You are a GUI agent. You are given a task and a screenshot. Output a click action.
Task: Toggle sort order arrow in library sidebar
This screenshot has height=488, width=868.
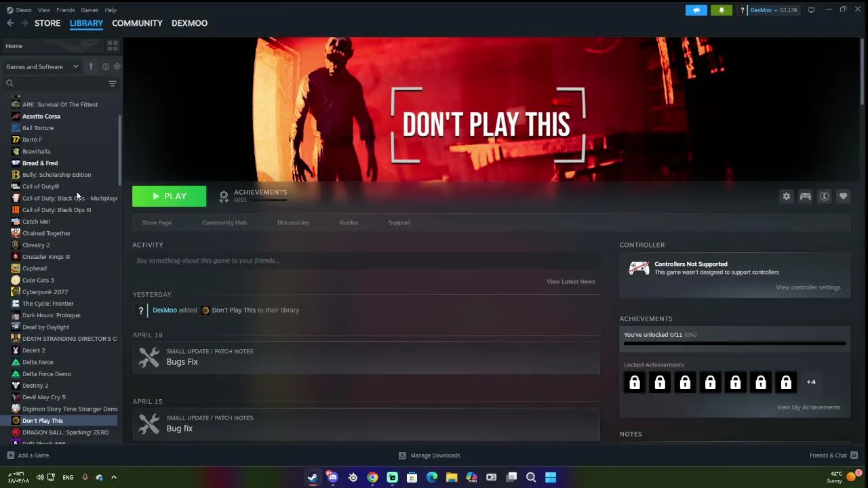90,66
